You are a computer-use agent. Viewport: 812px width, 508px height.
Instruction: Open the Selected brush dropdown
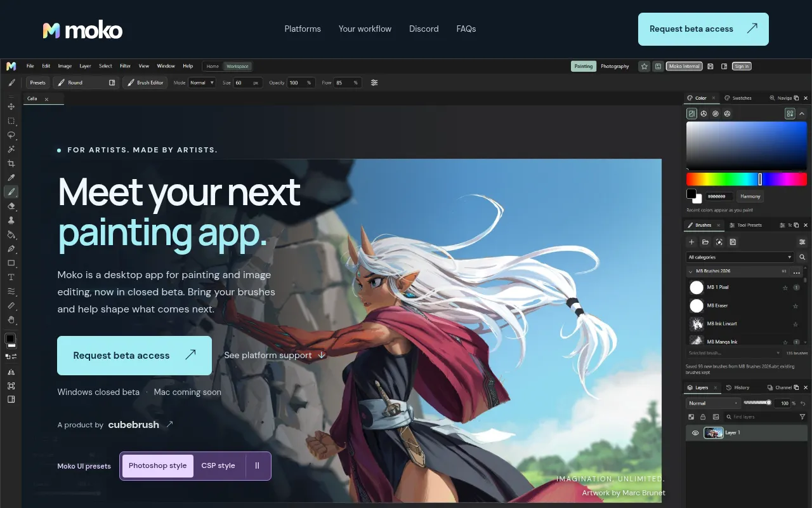734,353
